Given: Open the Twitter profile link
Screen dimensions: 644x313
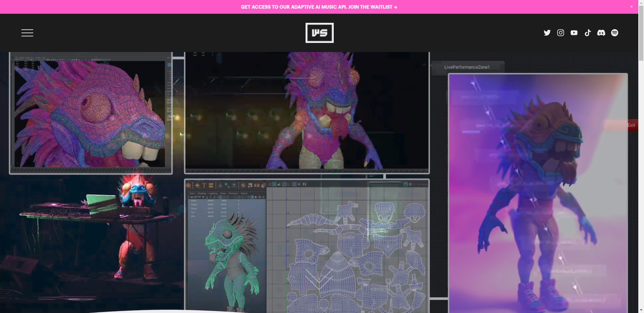Looking at the screenshot, I should pos(547,33).
